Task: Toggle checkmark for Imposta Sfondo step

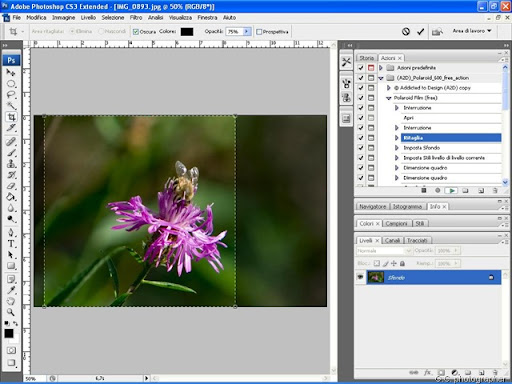Action: (361, 148)
